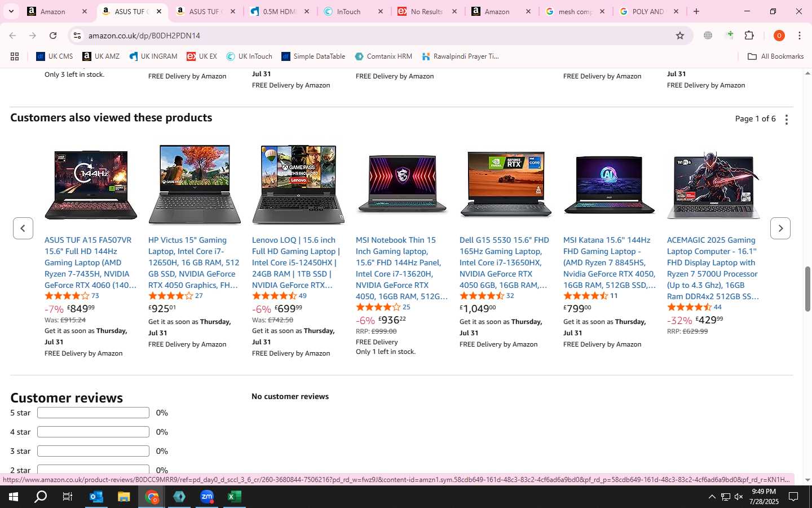The image size is (812, 508).
Task: Open the tab search dropdown arrow
Action: pyautogui.click(x=11, y=11)
